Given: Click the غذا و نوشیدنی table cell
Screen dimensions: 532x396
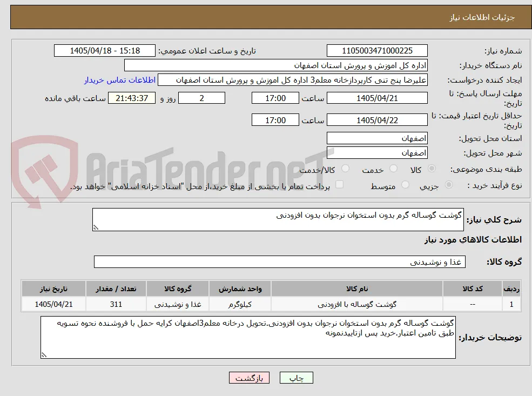Looking at the screenshot, I should tap(178, 304).
